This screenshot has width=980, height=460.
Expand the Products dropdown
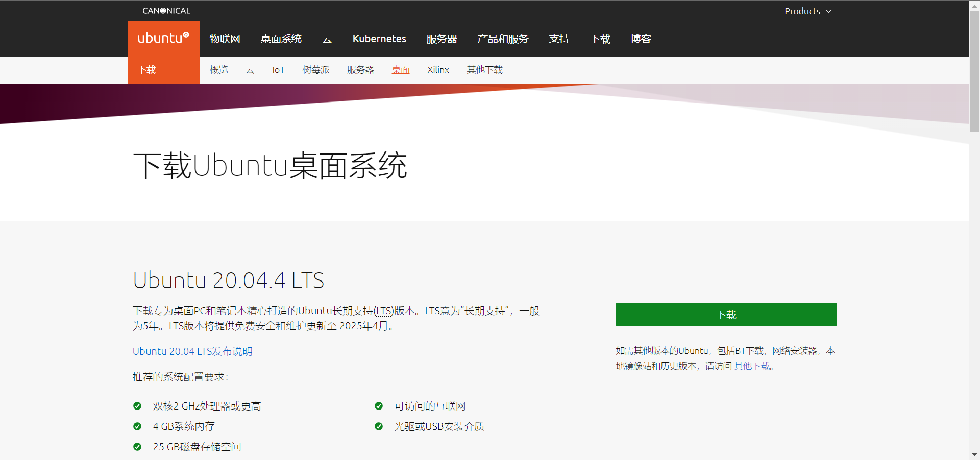(808, 11)
